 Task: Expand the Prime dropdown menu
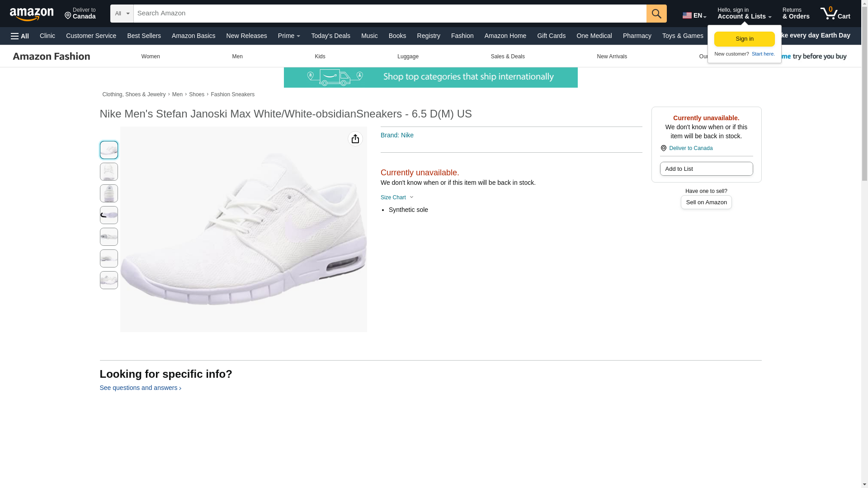tap(289, 36)
